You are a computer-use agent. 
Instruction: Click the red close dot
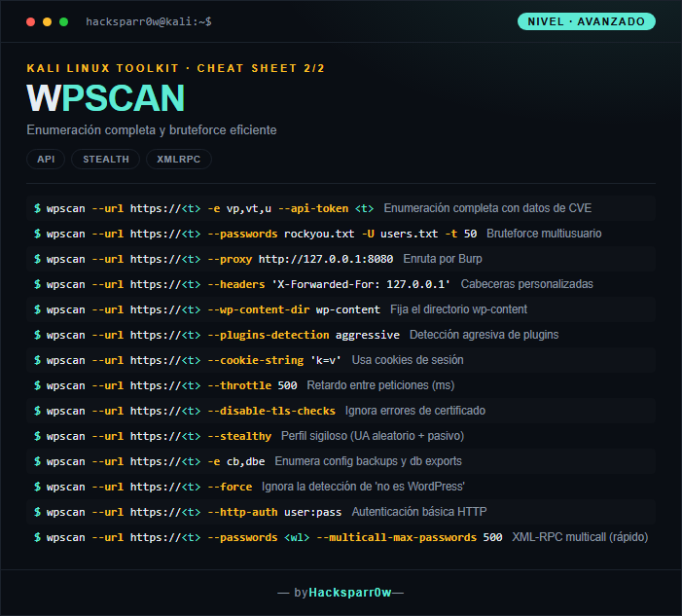point(30,21)
